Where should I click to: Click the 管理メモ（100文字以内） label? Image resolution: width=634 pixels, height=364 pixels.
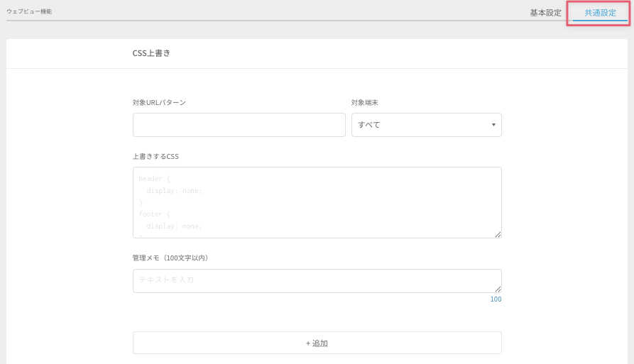(170, 258)
